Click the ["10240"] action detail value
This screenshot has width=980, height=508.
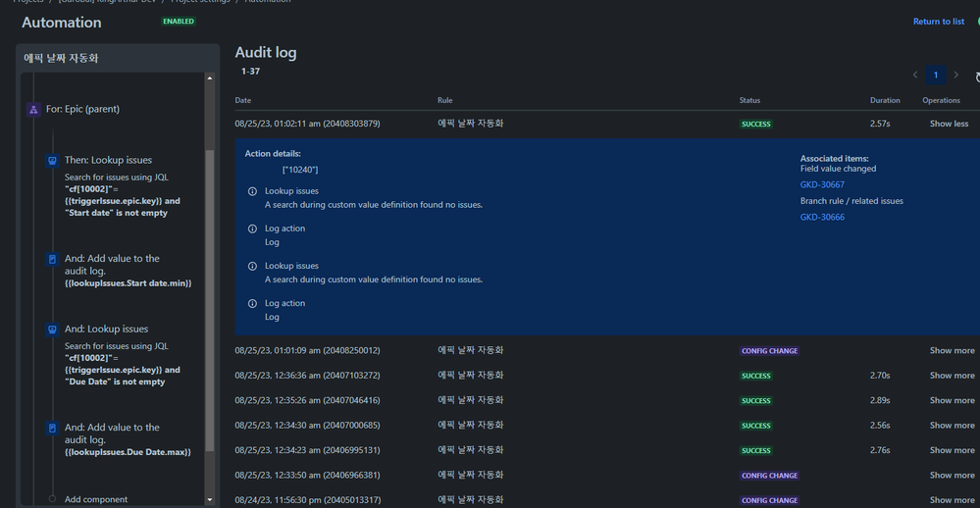300,170
